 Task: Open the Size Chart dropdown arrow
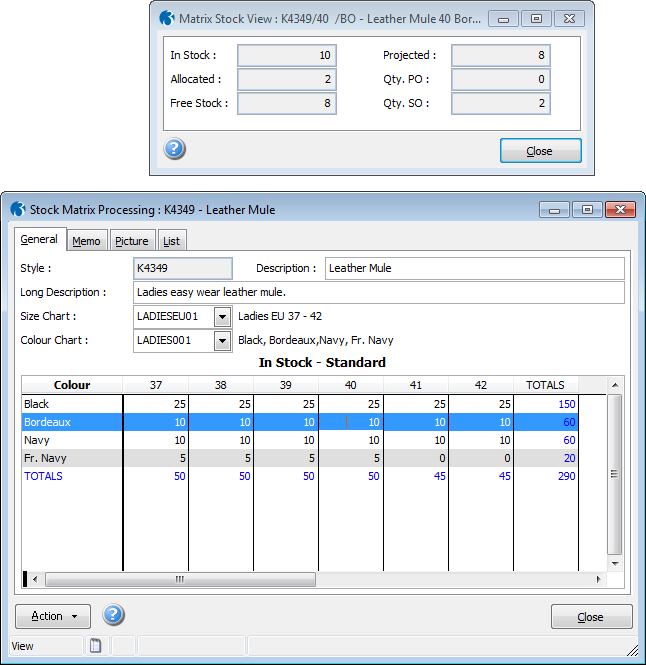point(222,316)
